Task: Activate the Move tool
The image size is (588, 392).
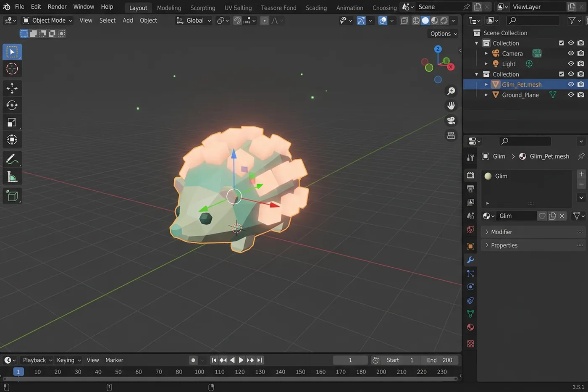Action: [x=12, y=88]
